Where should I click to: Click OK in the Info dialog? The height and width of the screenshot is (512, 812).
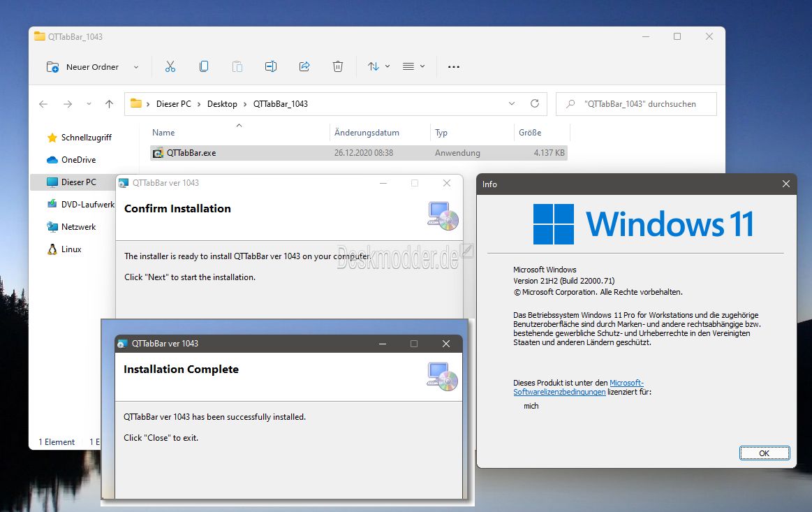click(x=765, y=453)
